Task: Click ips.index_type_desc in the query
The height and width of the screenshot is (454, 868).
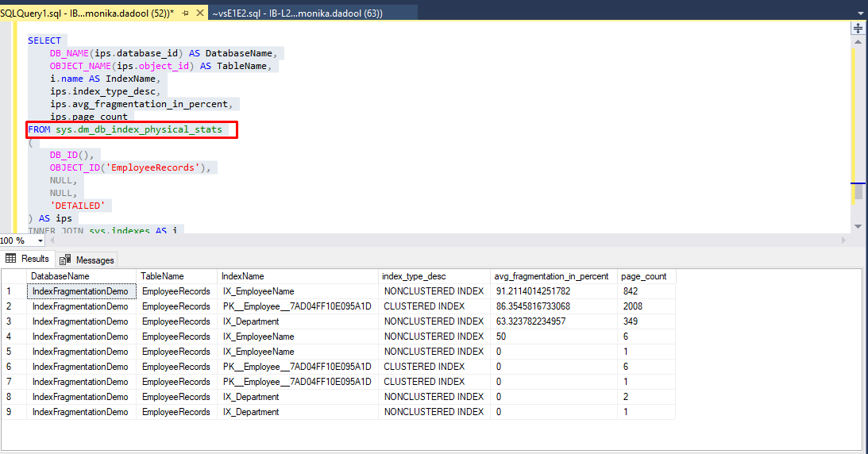Action: (x=103, y=91)
